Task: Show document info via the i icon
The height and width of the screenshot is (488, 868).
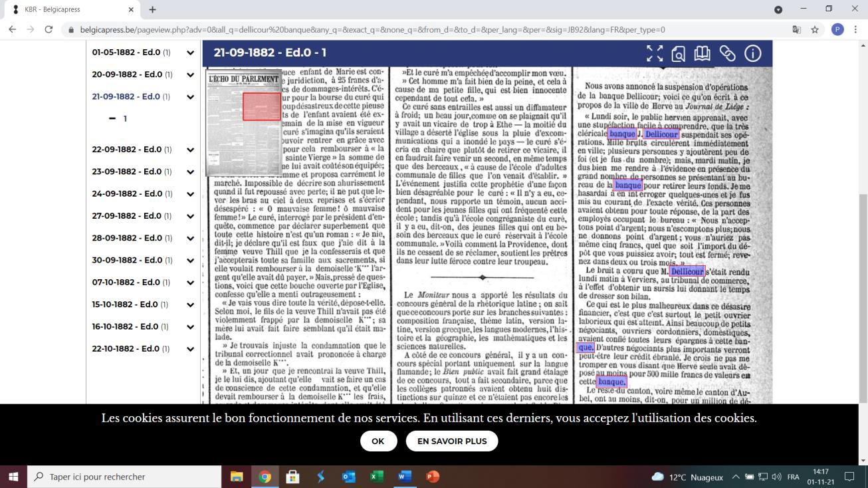Action: click(x=752, y=54)
